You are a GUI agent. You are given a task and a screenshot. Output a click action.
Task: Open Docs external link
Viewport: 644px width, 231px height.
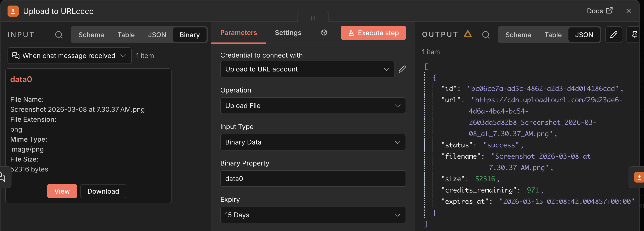tap(599, 11)
